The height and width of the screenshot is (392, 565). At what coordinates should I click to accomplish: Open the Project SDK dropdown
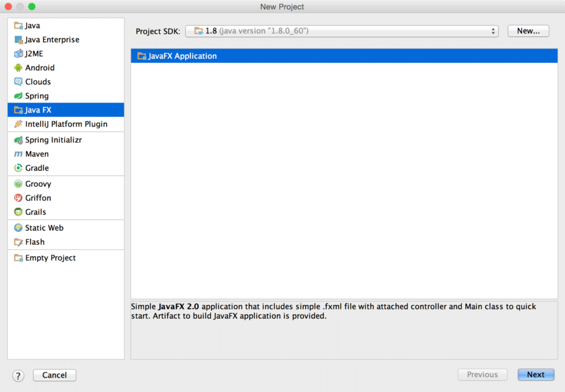342,31
